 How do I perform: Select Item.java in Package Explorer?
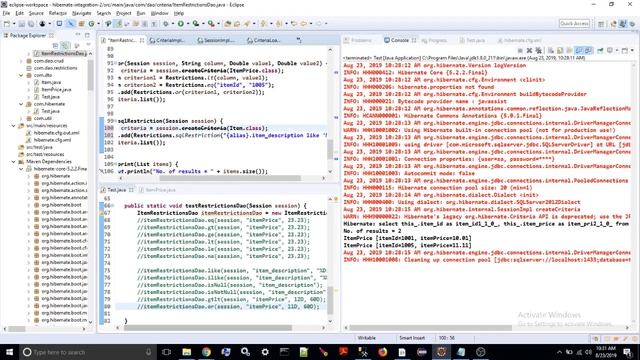tap(51, 82)
